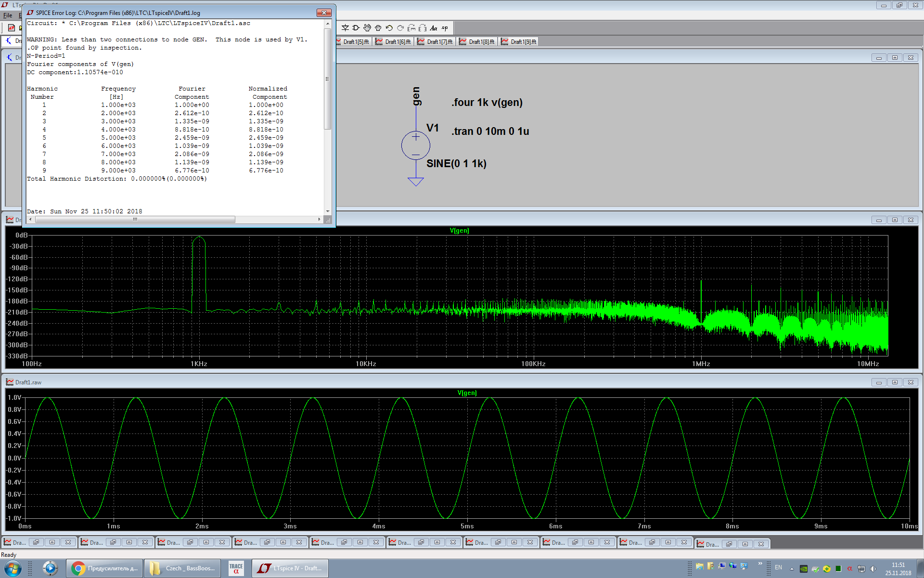This screenshot has height=578, width=924.
Task: Activate the Move hand tool
Action: click(x=367, y=28)
